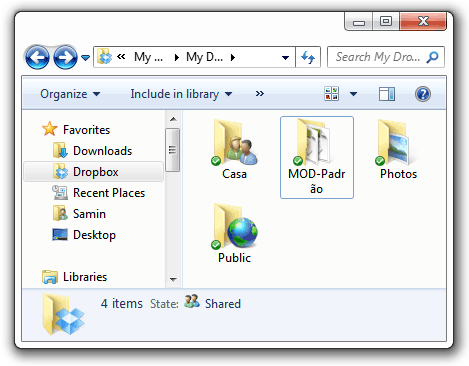Open Desktop in the navigation pane

coord(94,235)
